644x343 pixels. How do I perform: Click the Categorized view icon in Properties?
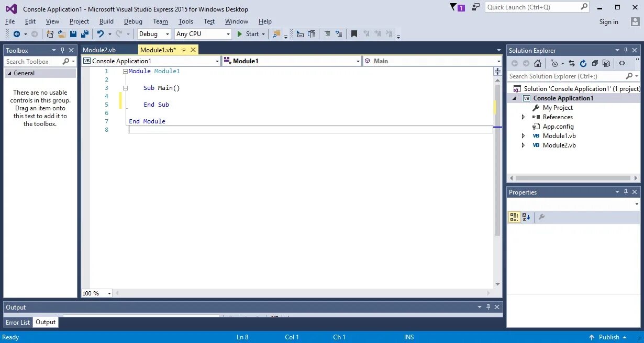click(514, 217)
